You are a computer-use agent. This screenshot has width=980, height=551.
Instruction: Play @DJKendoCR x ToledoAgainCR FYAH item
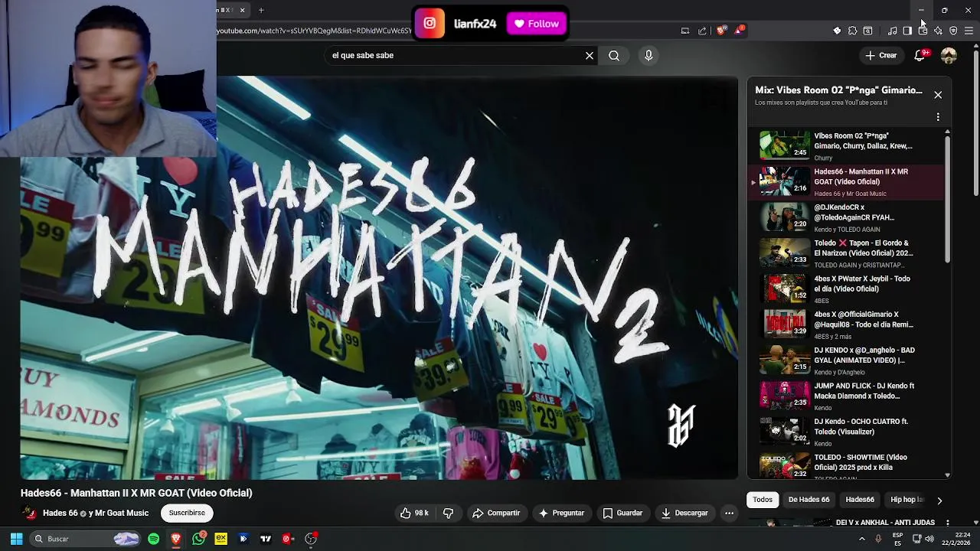[846, 217]
